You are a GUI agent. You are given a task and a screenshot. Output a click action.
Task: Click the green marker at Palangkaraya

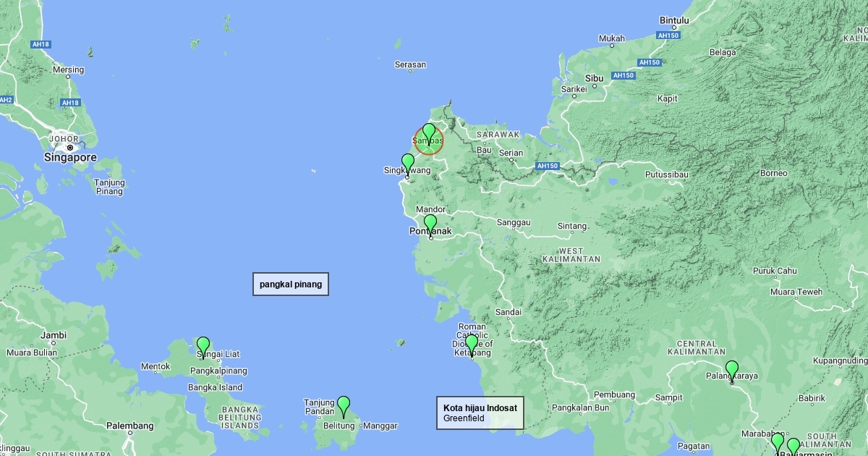click(x=732, y=371)
